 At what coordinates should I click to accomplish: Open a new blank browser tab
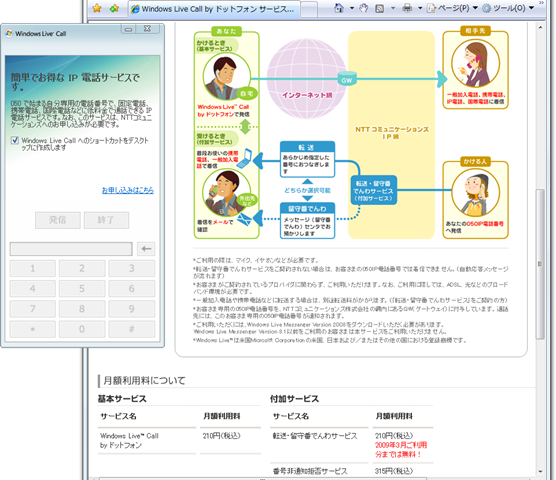pos(309,9)
